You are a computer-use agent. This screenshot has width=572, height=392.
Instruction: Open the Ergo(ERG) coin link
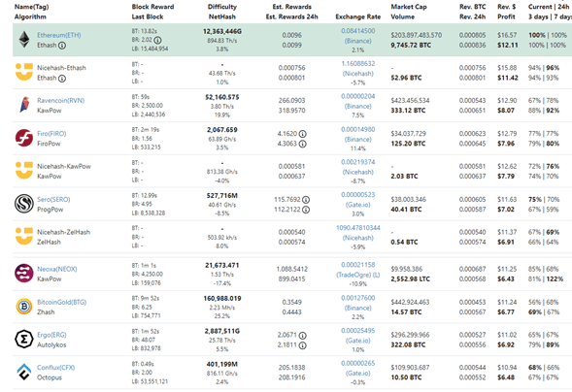(51, 335)
